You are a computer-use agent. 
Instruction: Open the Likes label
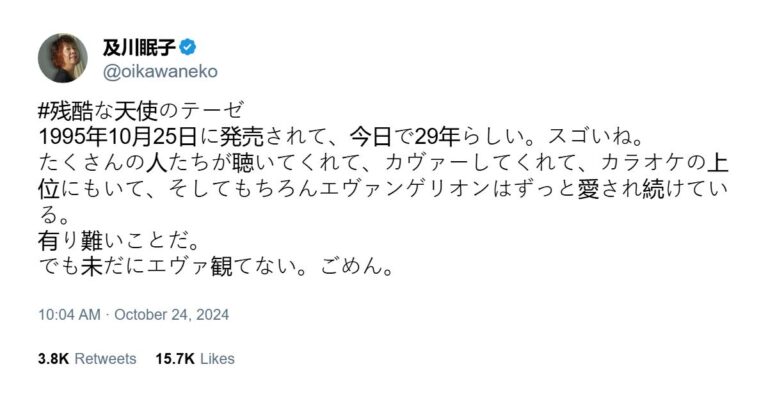pyautogui.click(x=217, y=358)
